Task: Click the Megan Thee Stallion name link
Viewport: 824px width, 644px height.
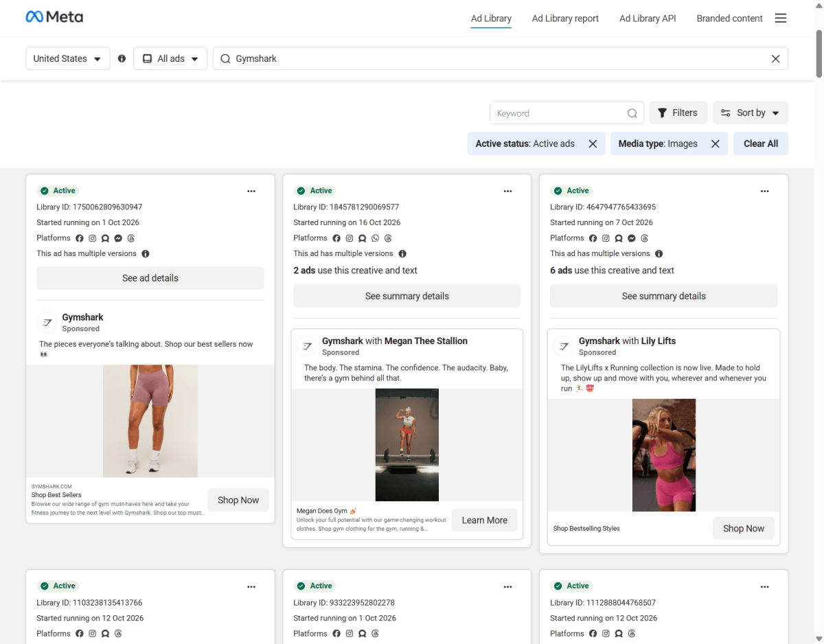Action: (x=426, y=341)
